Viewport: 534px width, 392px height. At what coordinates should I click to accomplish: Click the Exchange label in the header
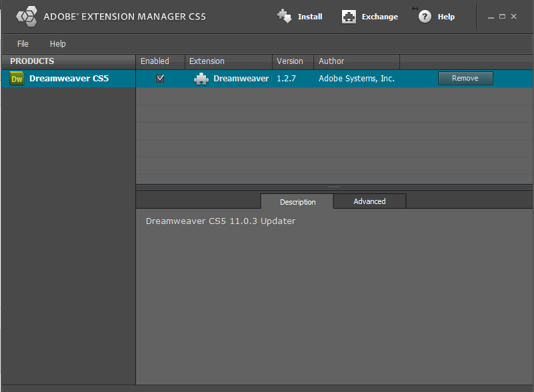(x=380, y=17)
